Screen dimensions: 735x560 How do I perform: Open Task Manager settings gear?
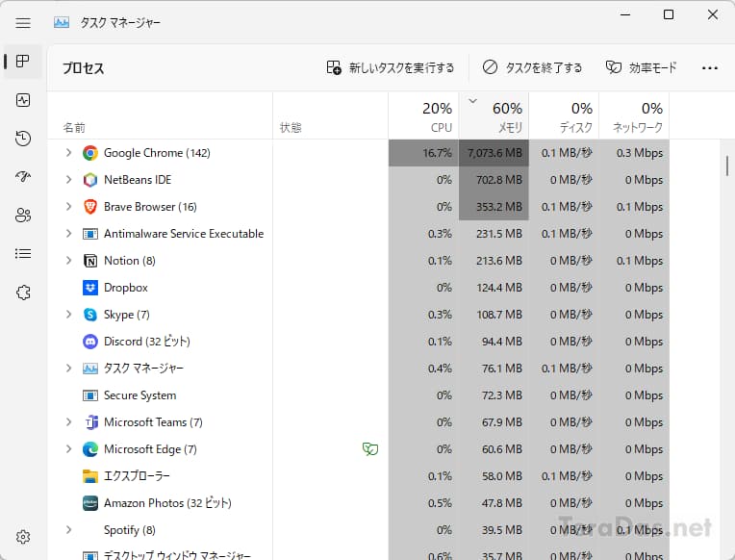click(x=22, y=537)
